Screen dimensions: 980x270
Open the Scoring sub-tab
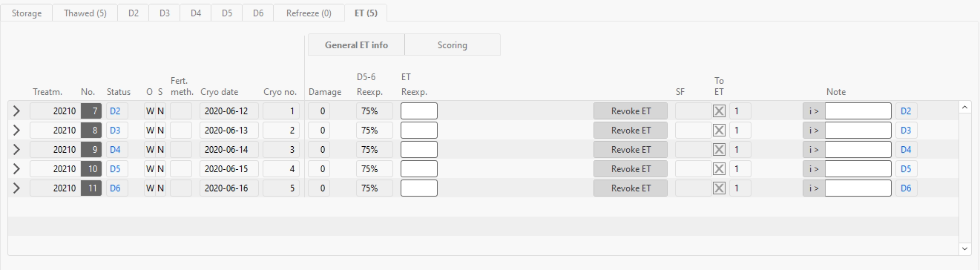pos(453,45)
